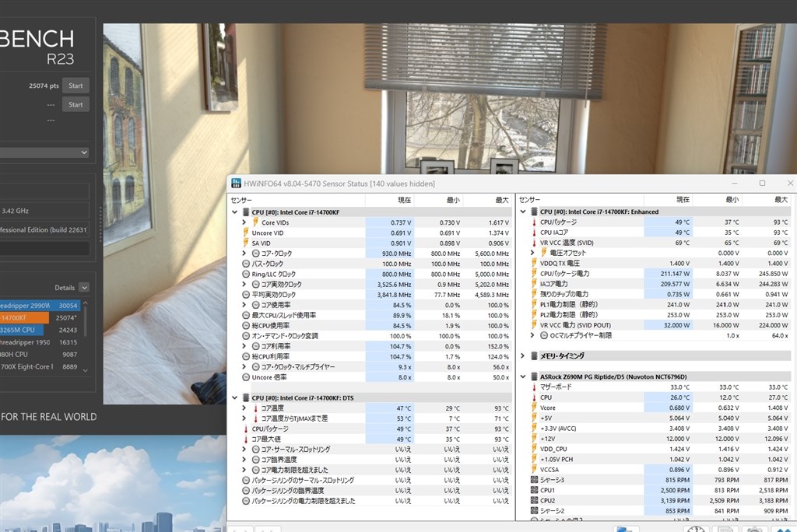Image resolution: width=797 pixels, height=532 pixels.
Task: Expand the メモリ・タイミング group
Action: click(522, 355)
